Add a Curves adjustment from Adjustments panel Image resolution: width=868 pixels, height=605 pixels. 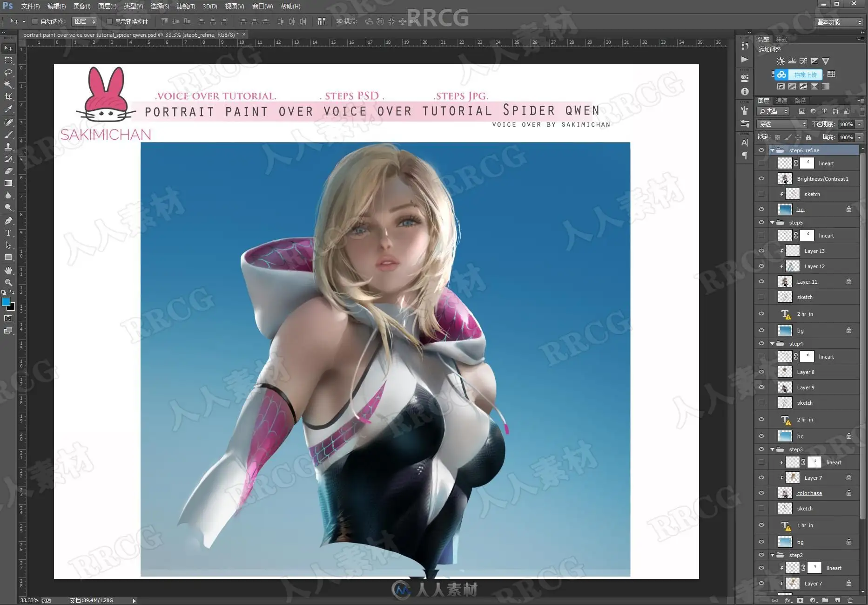(x=803, y=61)
